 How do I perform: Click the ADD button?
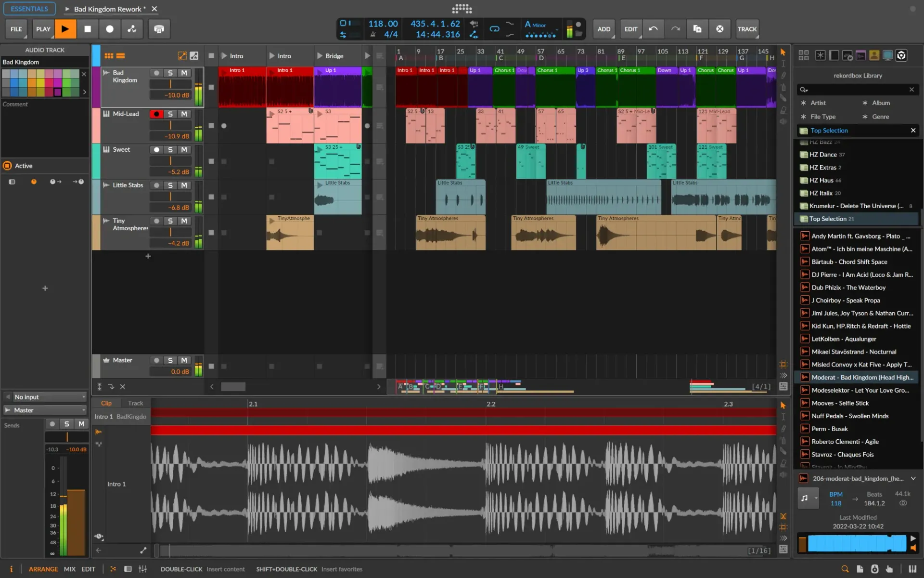[604, 29]
